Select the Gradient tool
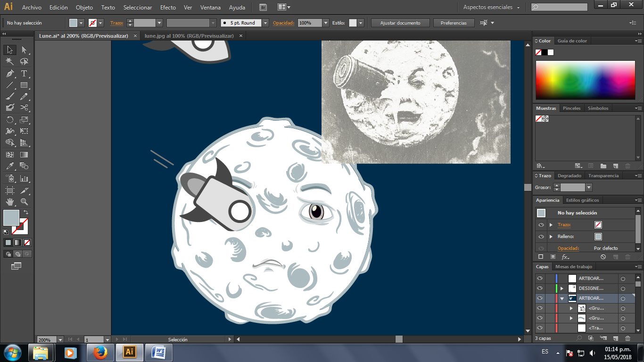The width and height of the screenshot is (644, 362). click(x=24, y=154)
